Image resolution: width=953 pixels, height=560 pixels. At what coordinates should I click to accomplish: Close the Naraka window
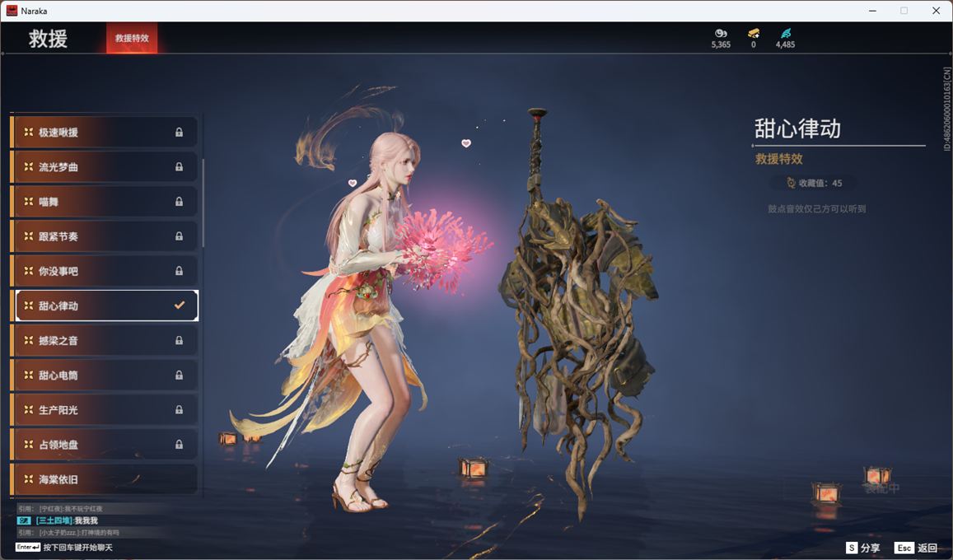coord(936,11)
